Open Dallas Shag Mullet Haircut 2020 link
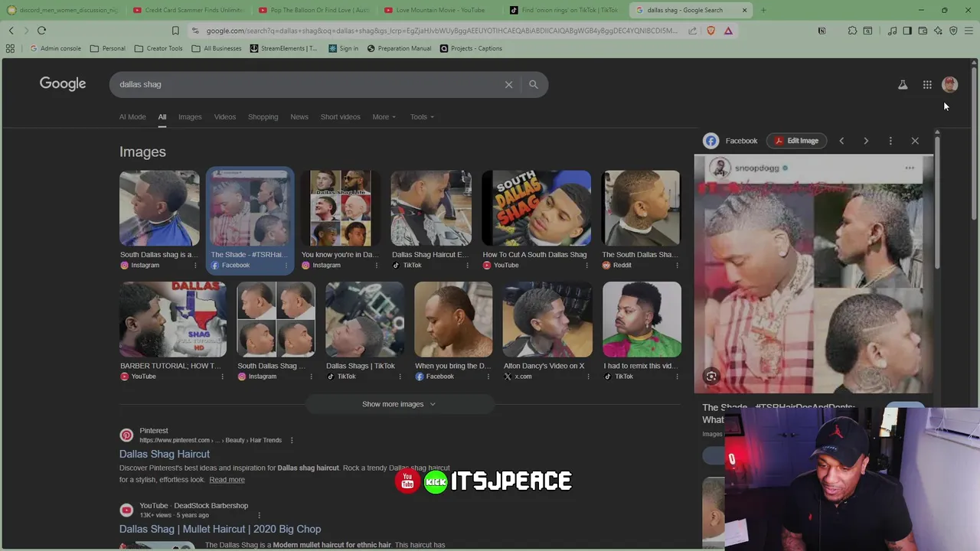Screen dimensions: 980x551 [220, 529]
